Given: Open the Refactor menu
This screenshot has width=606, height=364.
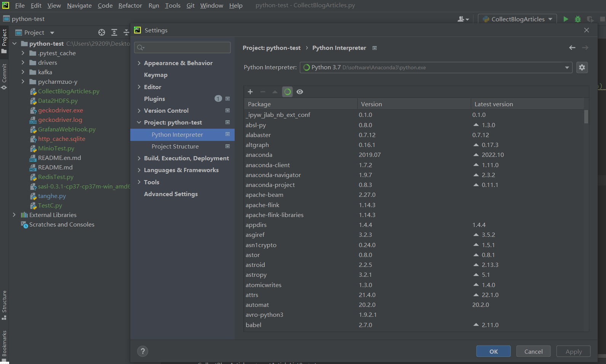Looking at the screenshot, I should (130, 5).
